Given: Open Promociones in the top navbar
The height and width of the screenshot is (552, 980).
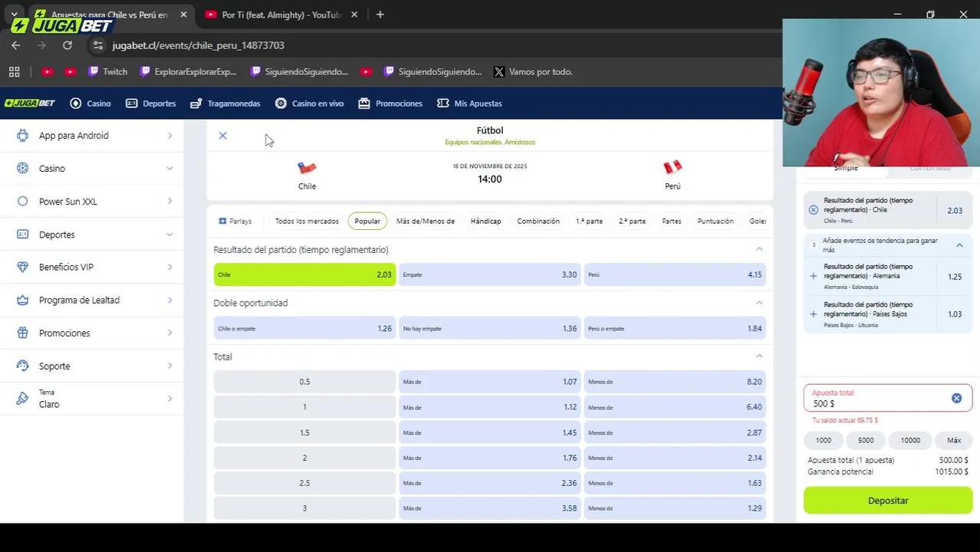Looking at the screenshot, I should click(390, 103).
